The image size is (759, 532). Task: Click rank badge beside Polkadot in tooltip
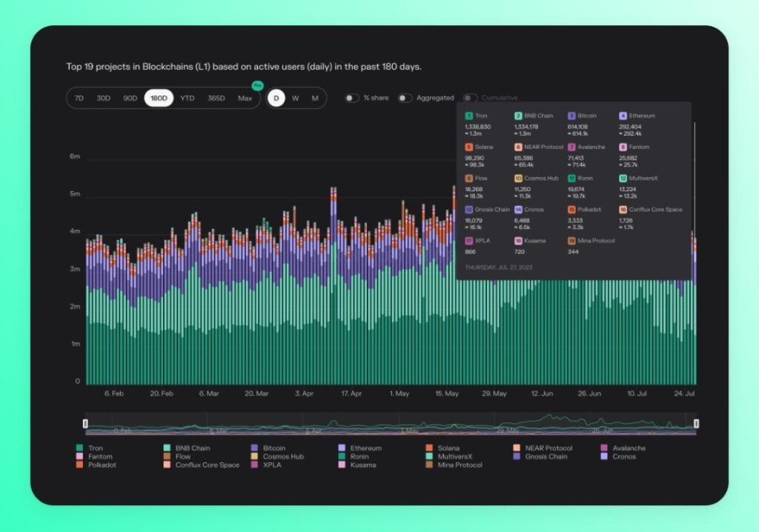click(571, 210)
